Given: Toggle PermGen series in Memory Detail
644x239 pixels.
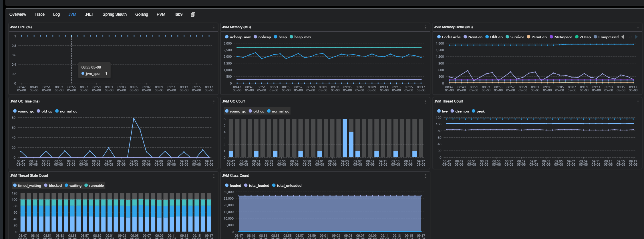Looking at the screenshot, I should pyautogui.click(x=537, y=37).
